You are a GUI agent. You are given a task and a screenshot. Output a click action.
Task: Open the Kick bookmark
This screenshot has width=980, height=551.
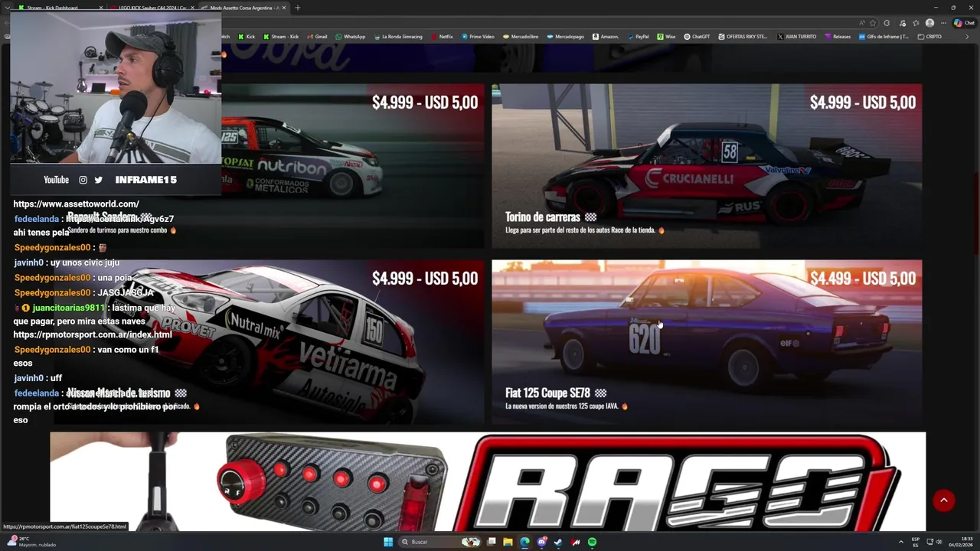[247, 37]
